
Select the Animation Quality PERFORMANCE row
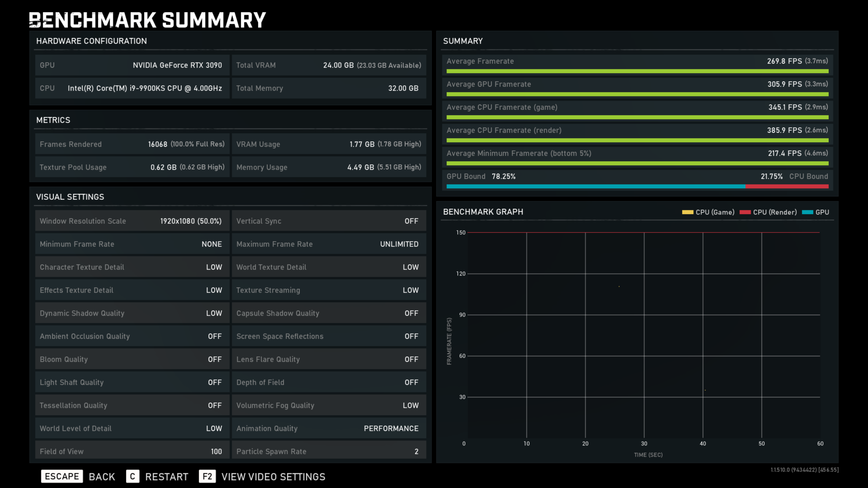pos(329,428)
